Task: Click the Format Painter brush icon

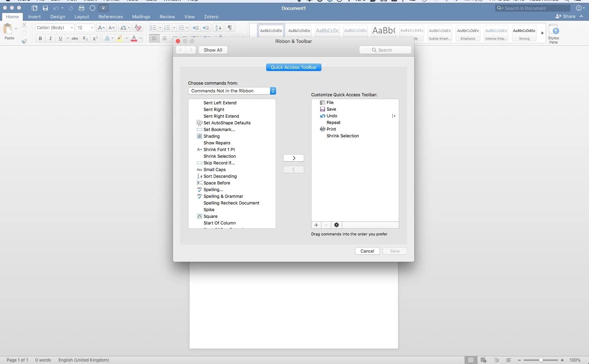Action: pyautogui.click(x=24, y=41)
